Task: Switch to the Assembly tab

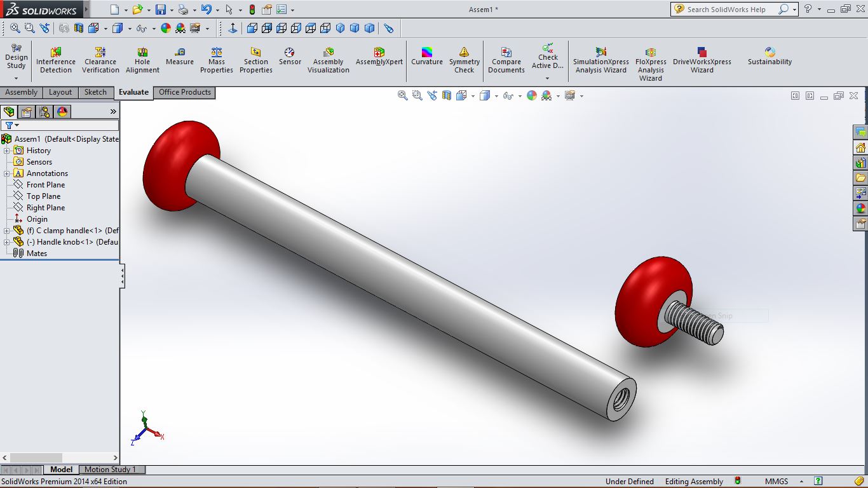Action: click(22, 92)
